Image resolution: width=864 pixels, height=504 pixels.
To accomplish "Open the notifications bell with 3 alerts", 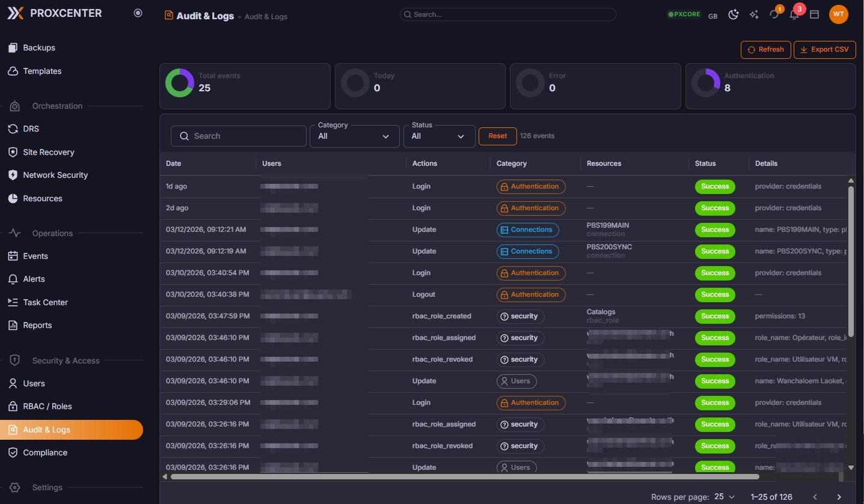I will (794, 14).
